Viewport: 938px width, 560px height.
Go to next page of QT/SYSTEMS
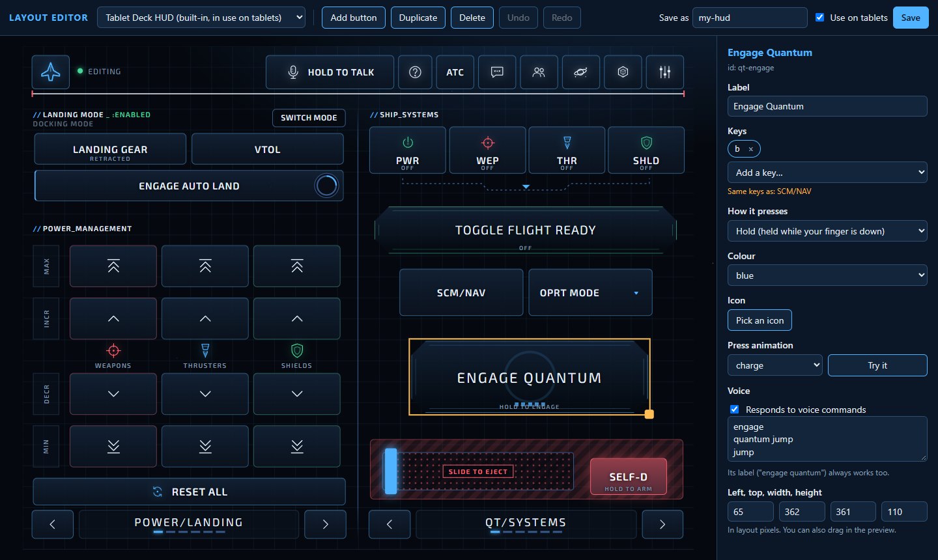click(x=662, y=524)
